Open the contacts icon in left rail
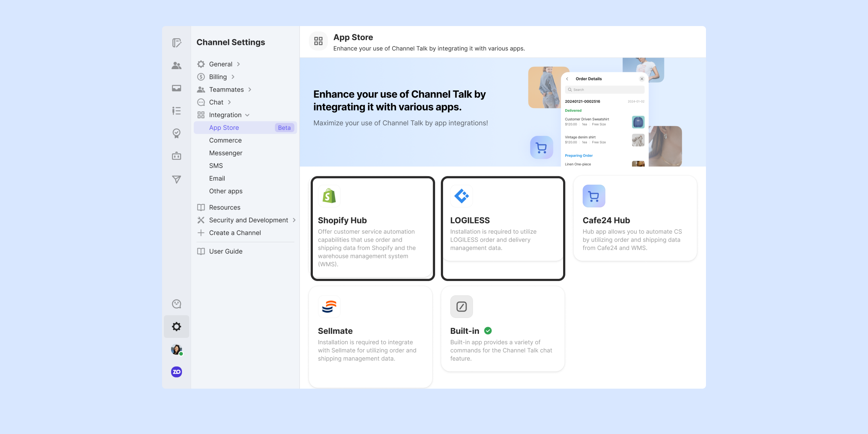 (176, 65)
